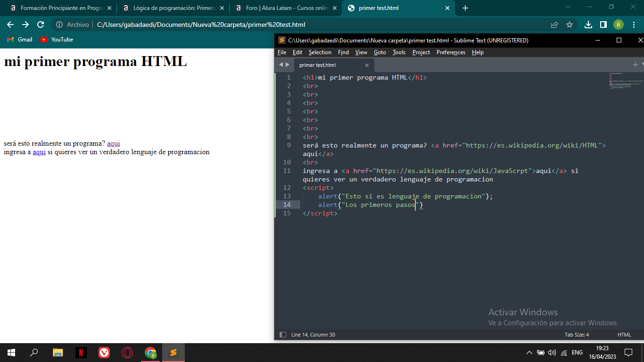644x362 pixels.
Task: Open Sublime Text View menu
Action: coord(361,52)
